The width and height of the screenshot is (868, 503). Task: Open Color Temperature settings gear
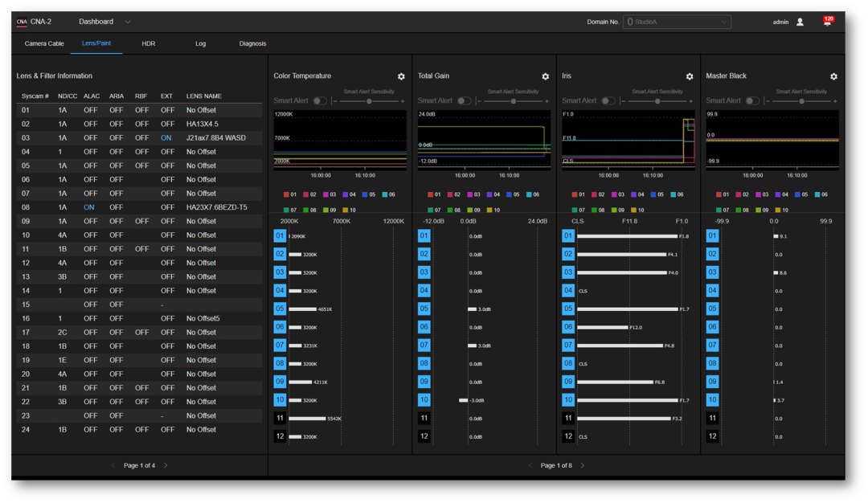tap(401, 76)
